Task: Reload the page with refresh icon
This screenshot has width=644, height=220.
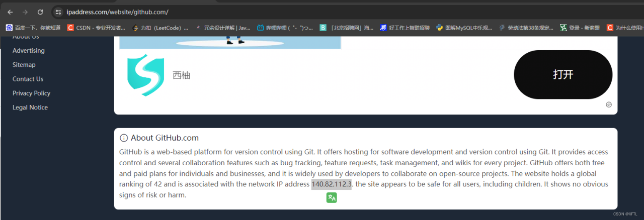Action: [40, 12]
